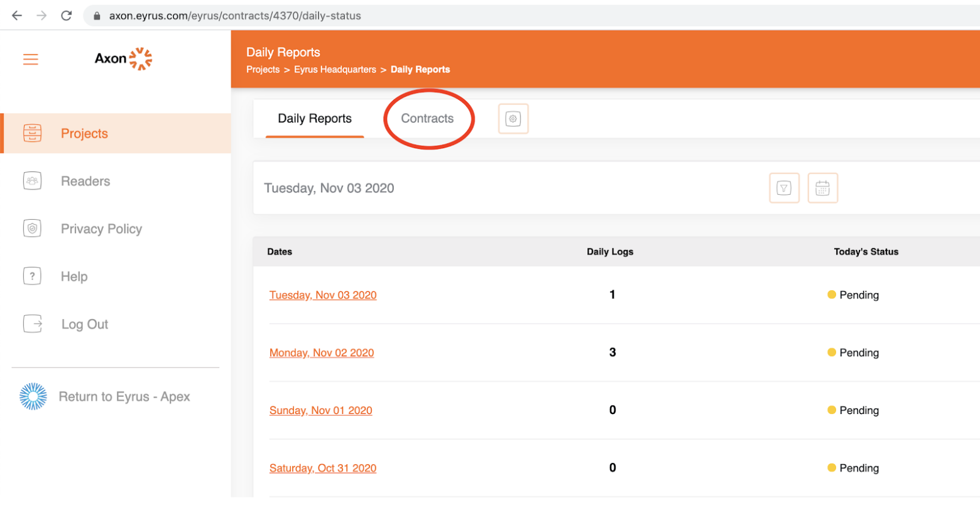The image size is (980, 505).
Task: Click Pending status for Sunday, Nov 01
Action: [x=853, y=411]
